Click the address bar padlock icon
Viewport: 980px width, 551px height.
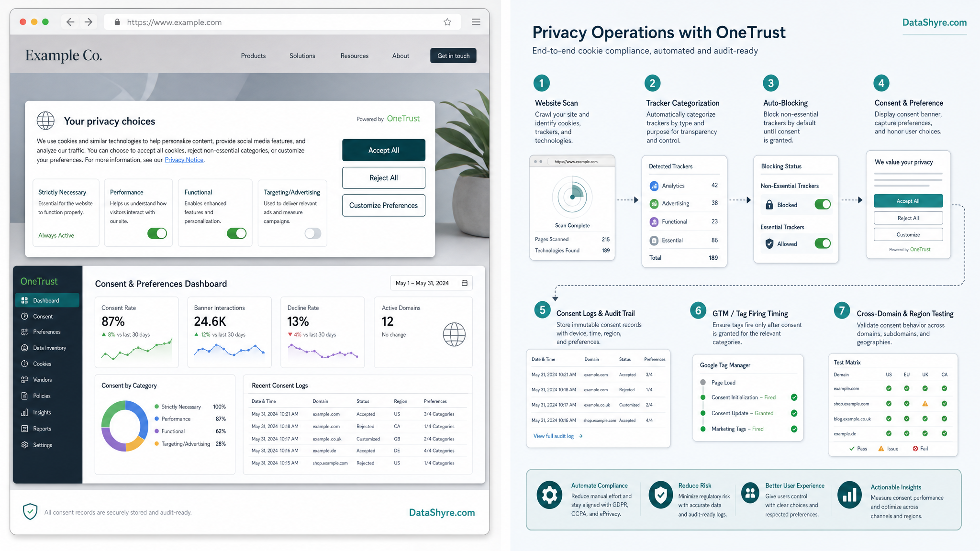pos(117,22)
